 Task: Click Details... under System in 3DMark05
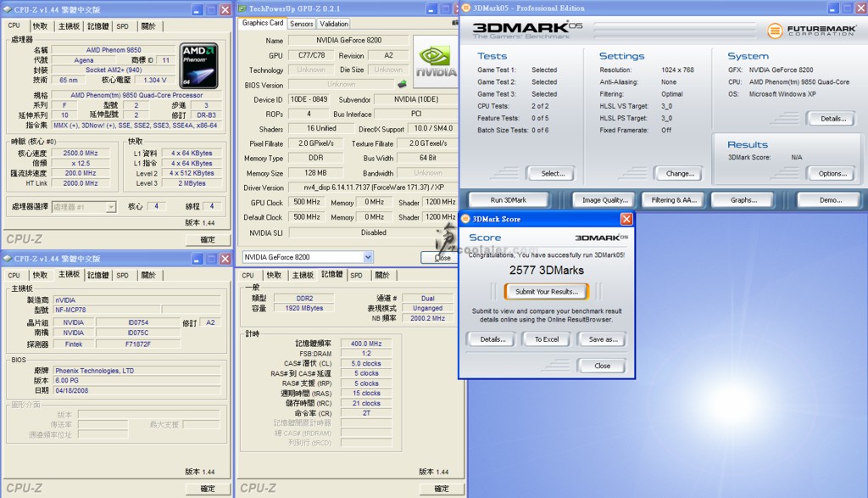832,119
